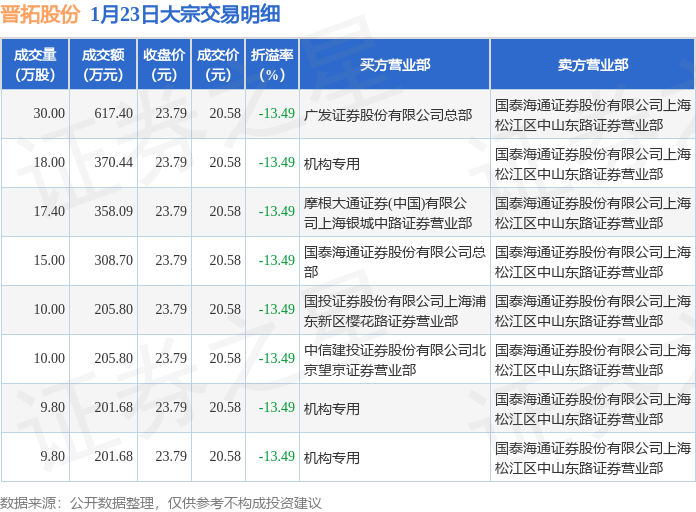This screenshot has width=696, height=512.
Task: Select the 买方营业部 column header
Action: (x=395, y=65)
